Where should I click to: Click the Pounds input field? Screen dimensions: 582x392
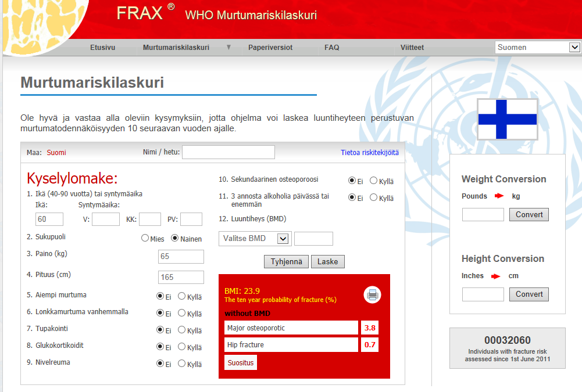[483, 214]
